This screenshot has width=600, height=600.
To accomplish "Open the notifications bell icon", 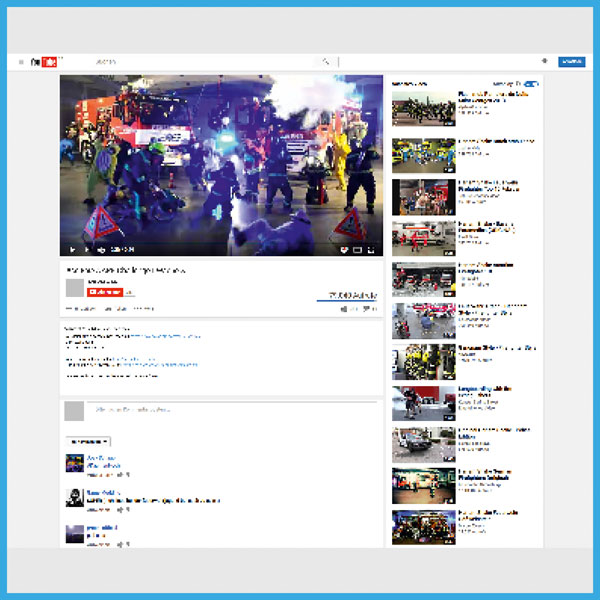I will [544, 62].
